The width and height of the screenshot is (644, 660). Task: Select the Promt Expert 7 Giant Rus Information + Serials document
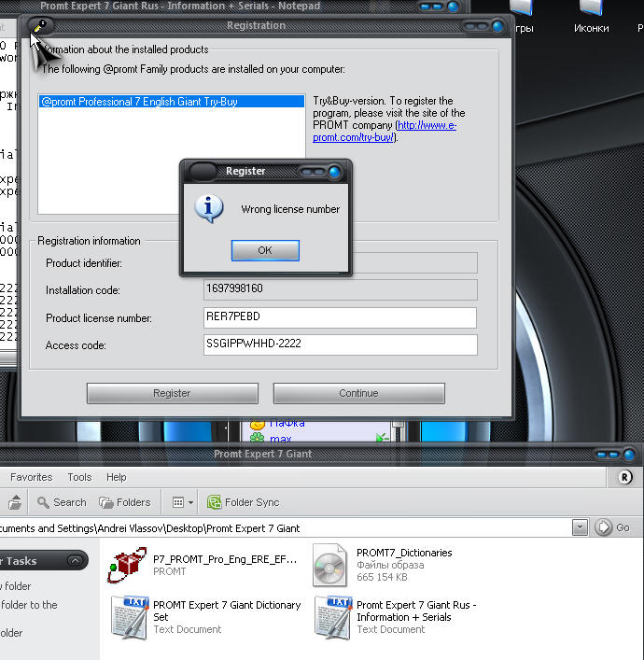coord(396,617)
